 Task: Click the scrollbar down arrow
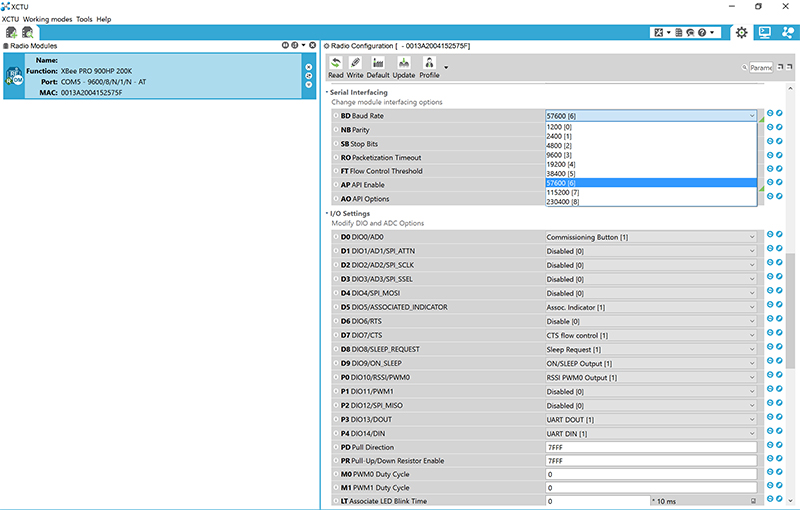[790, 501]
